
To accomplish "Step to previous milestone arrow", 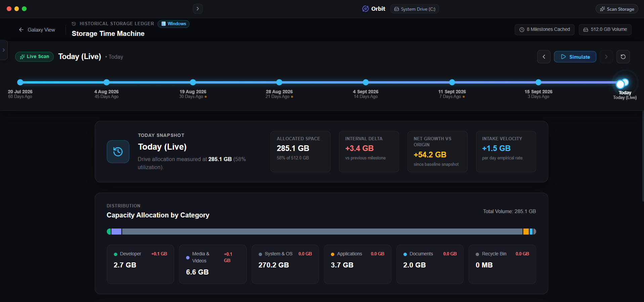I will tap(544, 57).
